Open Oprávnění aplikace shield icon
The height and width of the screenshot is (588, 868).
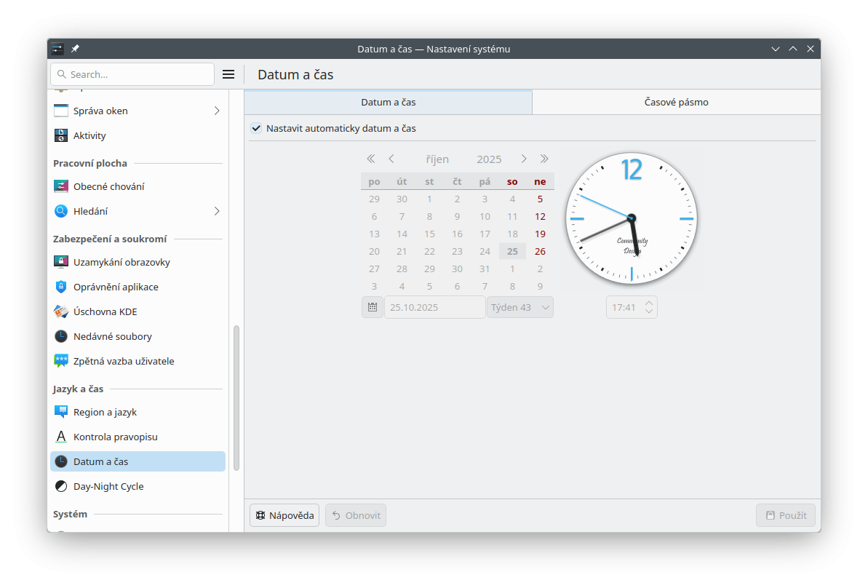61,287
